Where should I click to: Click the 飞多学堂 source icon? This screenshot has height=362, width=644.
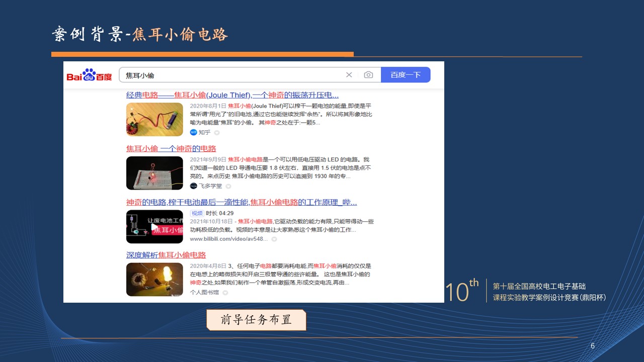(x=194, y=186)
